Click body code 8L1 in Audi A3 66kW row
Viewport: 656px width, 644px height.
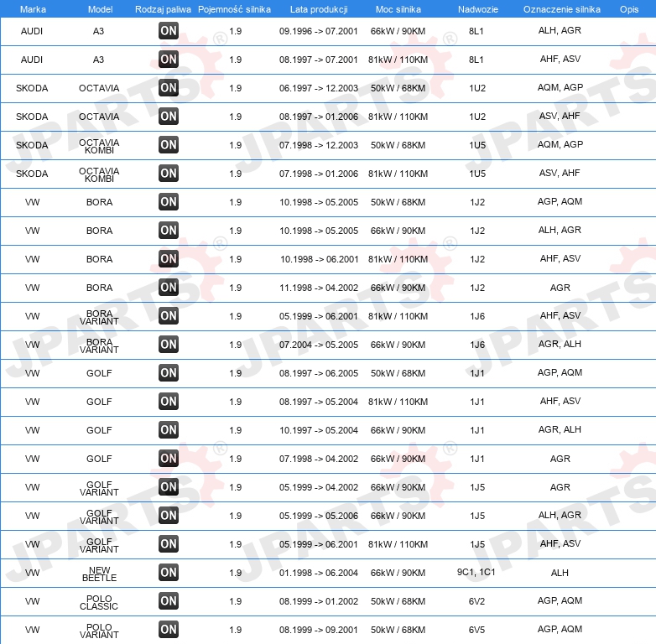pyautogui.click(x=476, y=31)
